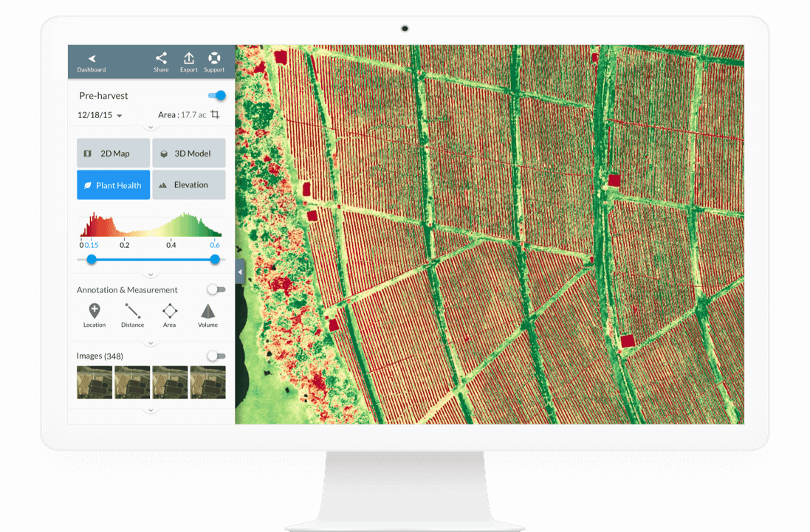Turn on the Images toggle
Image resolution: width=810 pixels, height=532 pixels.
click(x=216, y=356)
